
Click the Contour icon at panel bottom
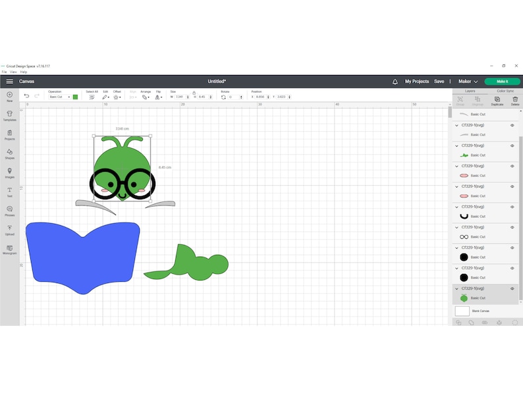tap(515, 323)
